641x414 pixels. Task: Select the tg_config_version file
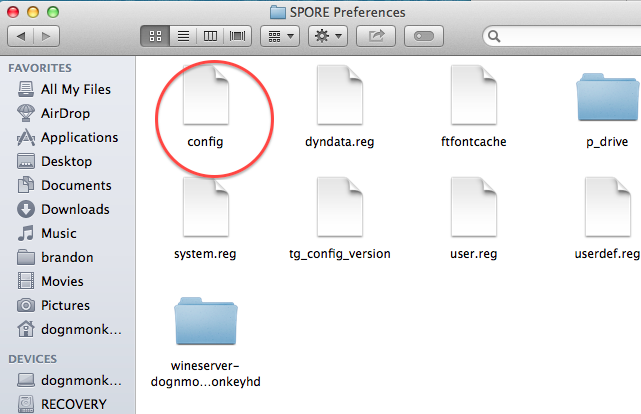click(x=339, y=209)
